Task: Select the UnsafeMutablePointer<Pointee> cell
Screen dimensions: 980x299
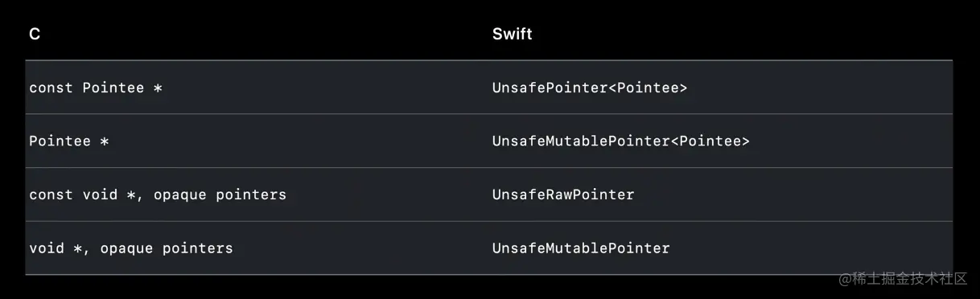Action: pos(620,141)
